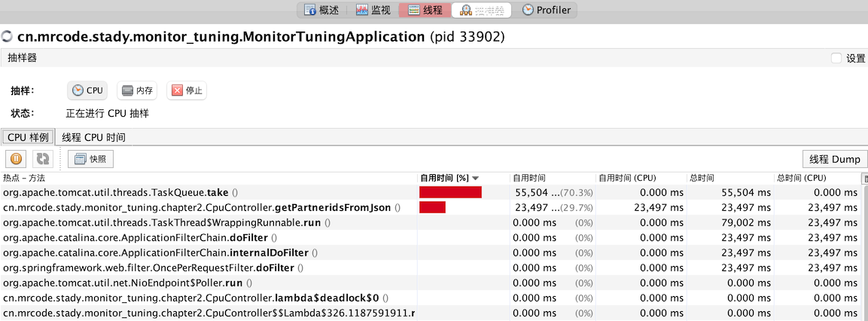Viewport: 868px width, 321px height.
Task: Click the 线程 Dump button
Action: [835, 159]
